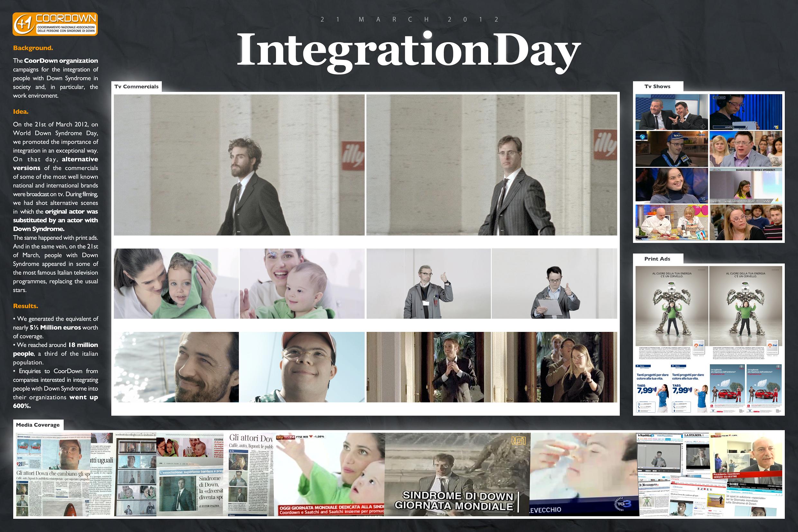
Task: Open the Tv Shows still of two laughing men in suits
Action: pyautogui.click(x=672, y=112)
